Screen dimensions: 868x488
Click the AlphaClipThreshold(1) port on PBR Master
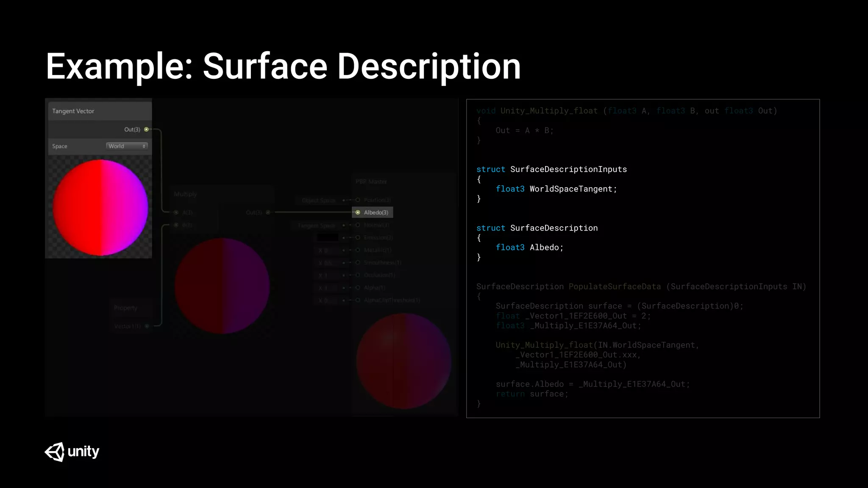(x=358, y=300)
